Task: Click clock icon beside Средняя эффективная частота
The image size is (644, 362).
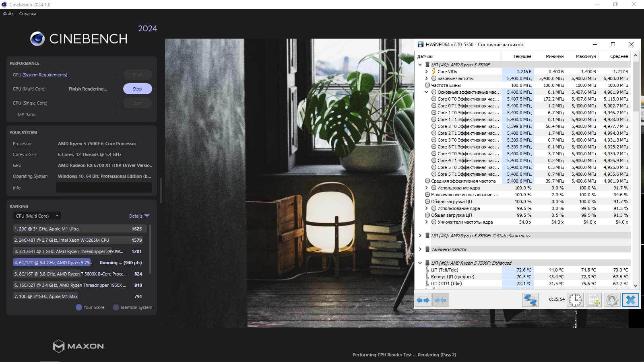Action: 427,181
